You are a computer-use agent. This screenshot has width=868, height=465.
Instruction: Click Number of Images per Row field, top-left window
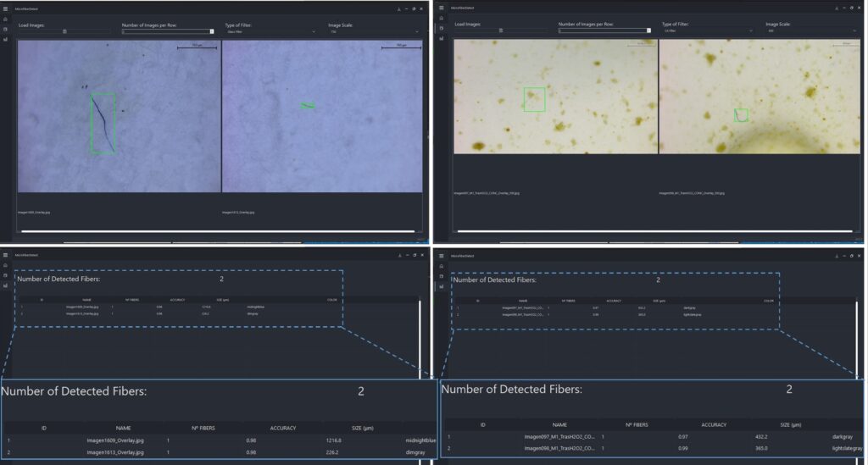(x=165, y=31)
